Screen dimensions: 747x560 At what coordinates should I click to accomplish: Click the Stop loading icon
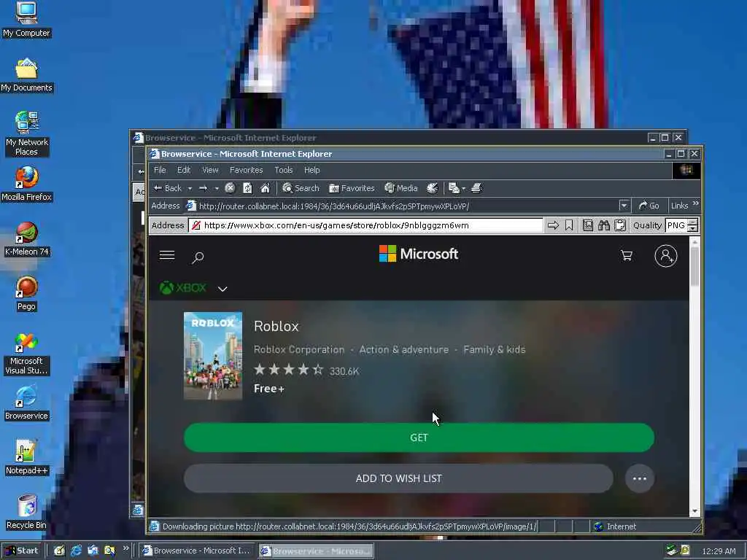[230, 188]
